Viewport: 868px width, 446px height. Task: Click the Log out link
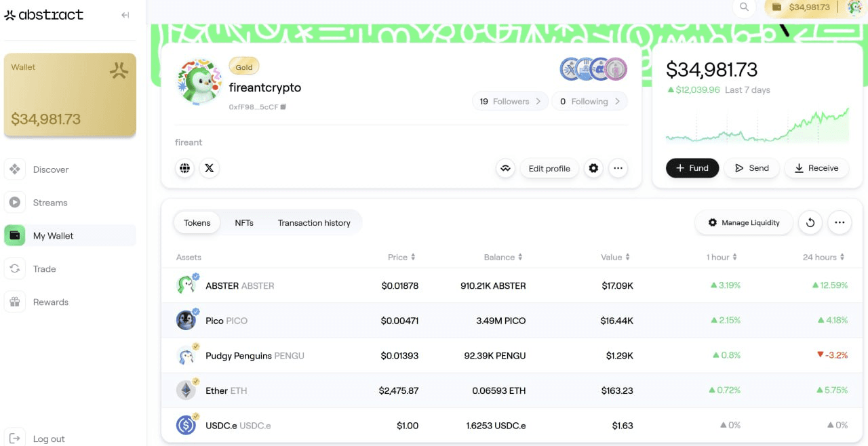tap(37, 439)
